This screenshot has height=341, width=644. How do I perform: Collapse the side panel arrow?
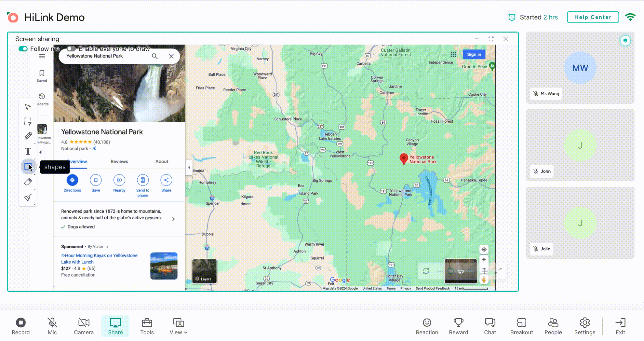(x=189, y=168)
